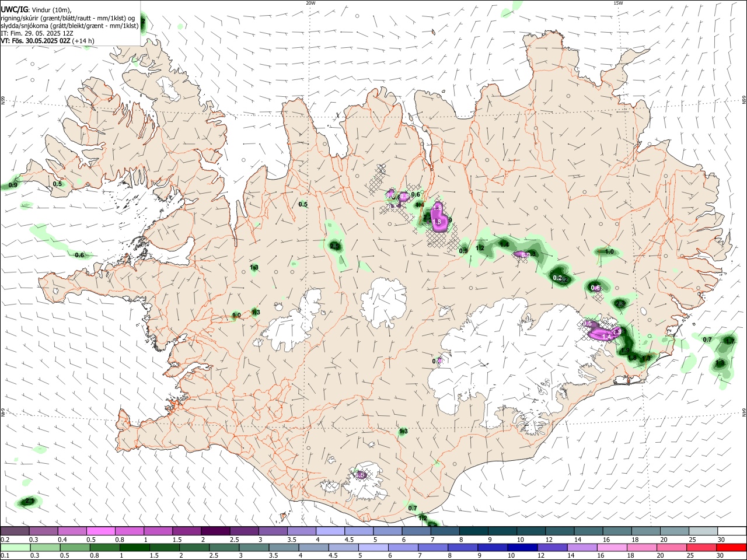Pick the dark blue swatch at 10 on lower scale
This screenshot has height=560, width=747.
(521, 548)
